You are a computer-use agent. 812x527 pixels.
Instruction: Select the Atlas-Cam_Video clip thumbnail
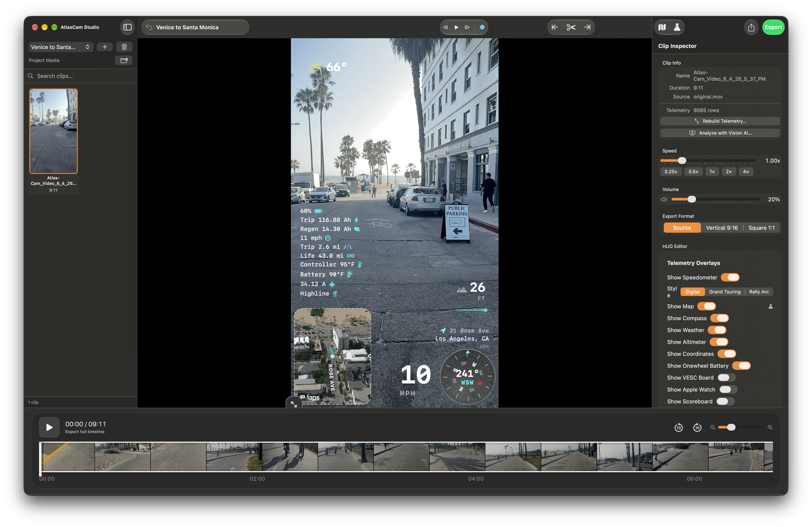click(x=53, y=131)
